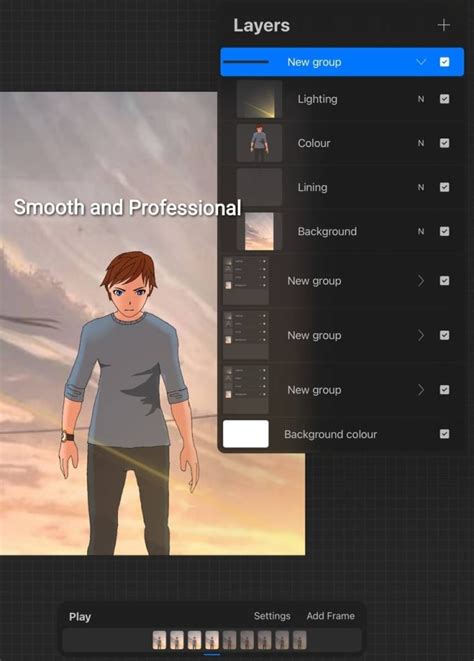Open blend mode N for Lining layer
The height and width of the screenshot is (661, 474).
[421, 187]
